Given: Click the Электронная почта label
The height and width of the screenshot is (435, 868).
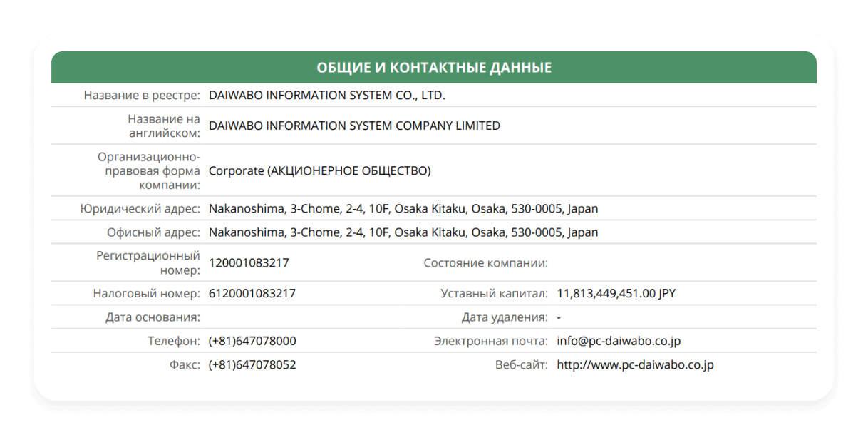Looking at the screenshot, I should tap(491, 342).
